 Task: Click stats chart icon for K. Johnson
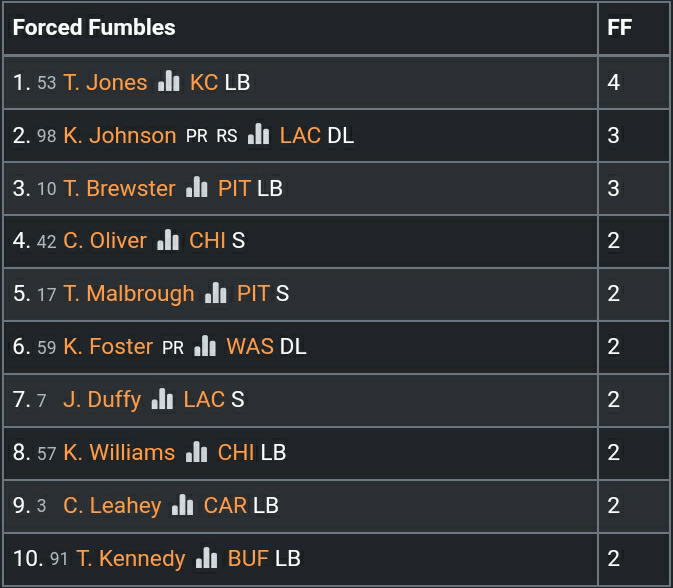258,134
